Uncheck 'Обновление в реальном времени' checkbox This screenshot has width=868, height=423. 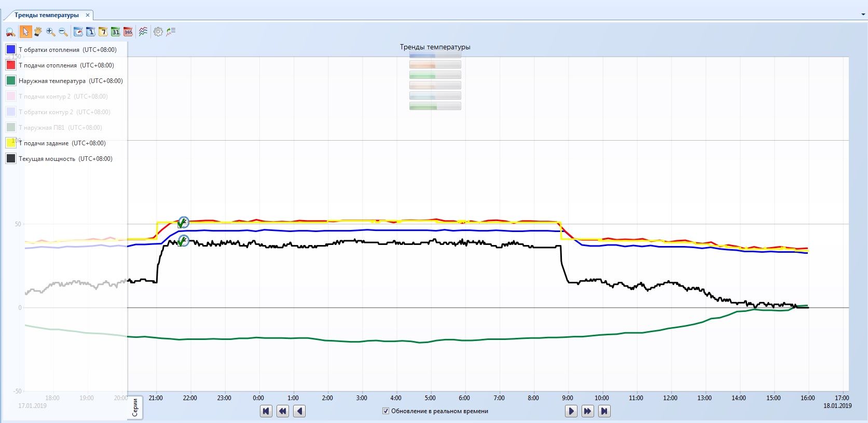coord(385,411)
